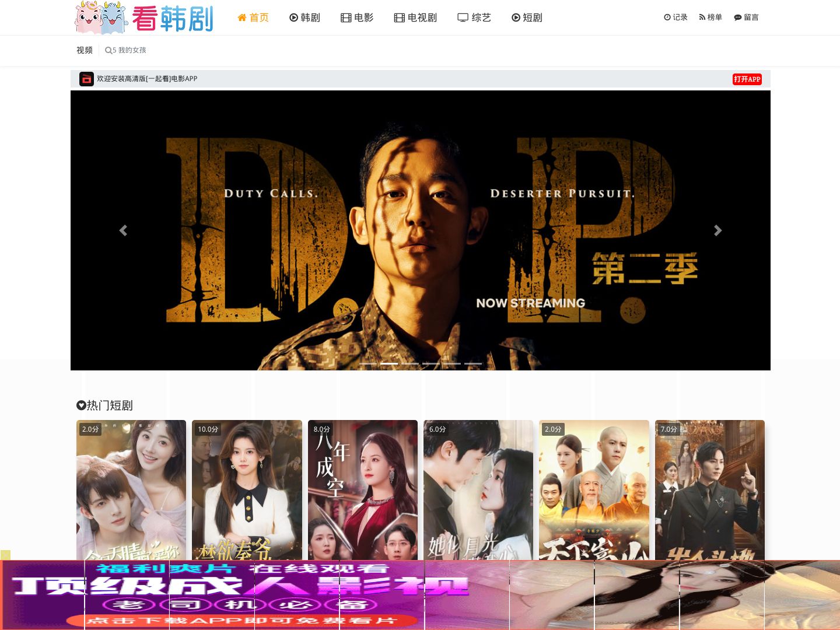Viewport: 840px width, 630px height.
Task: Open the 八年成空 poster
Action: click(x=363, y=490)
